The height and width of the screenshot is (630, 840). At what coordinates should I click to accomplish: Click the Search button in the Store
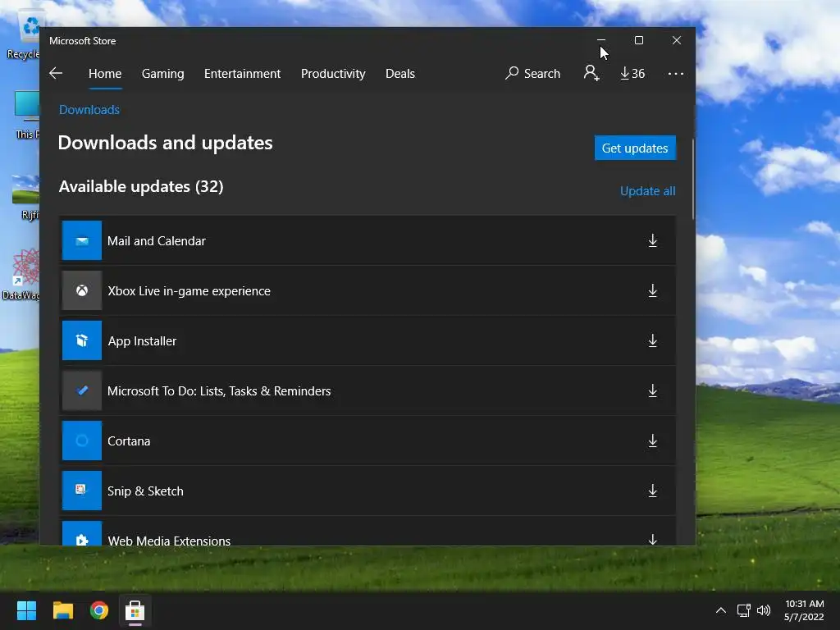pyautogui.click(x=532, y=73)
